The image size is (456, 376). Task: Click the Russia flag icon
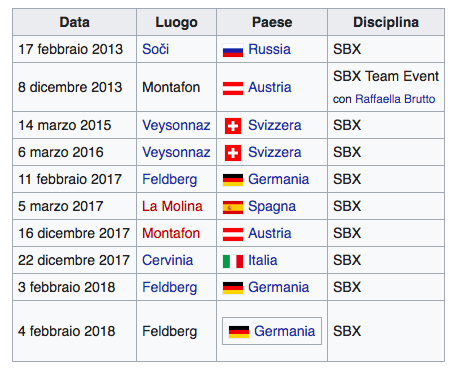[x=233, y=50]
